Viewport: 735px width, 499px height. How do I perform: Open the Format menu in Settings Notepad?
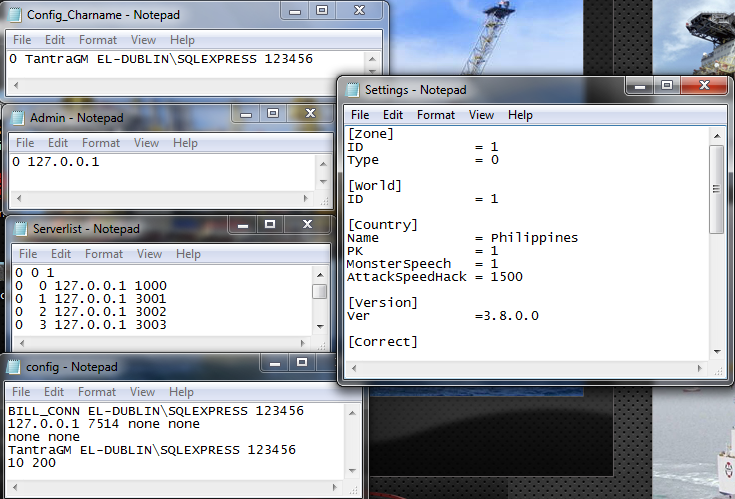pos(436,115)
